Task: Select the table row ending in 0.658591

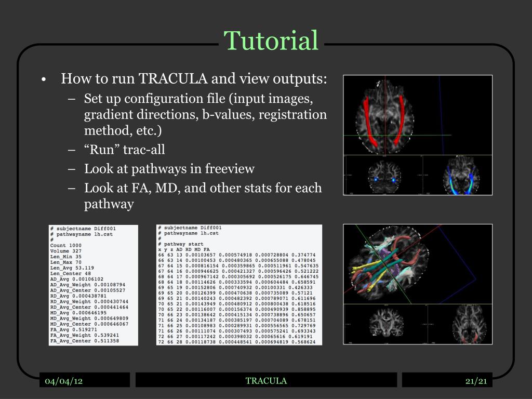Action: click(x=237, y=282)
